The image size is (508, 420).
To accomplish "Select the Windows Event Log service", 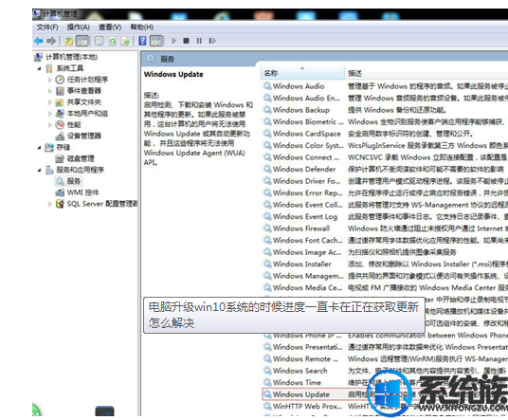I will (x=305, y=216).
